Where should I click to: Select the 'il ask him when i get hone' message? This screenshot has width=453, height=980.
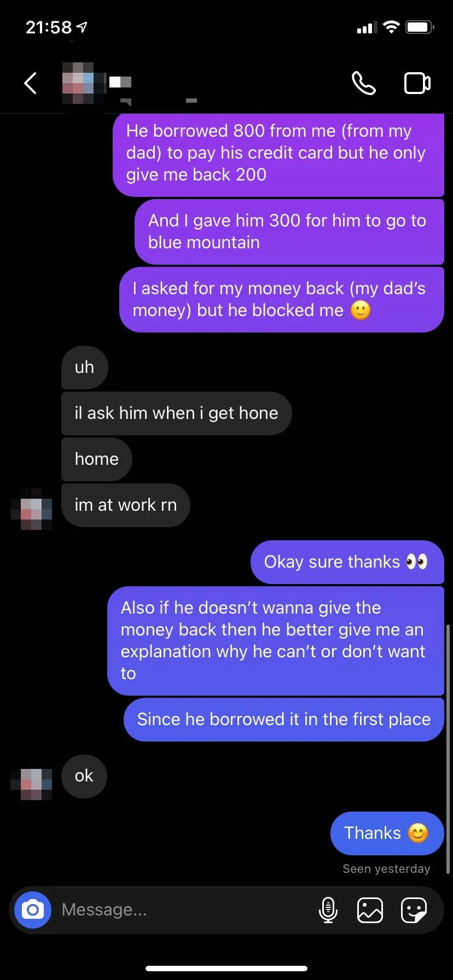point(176,413)
